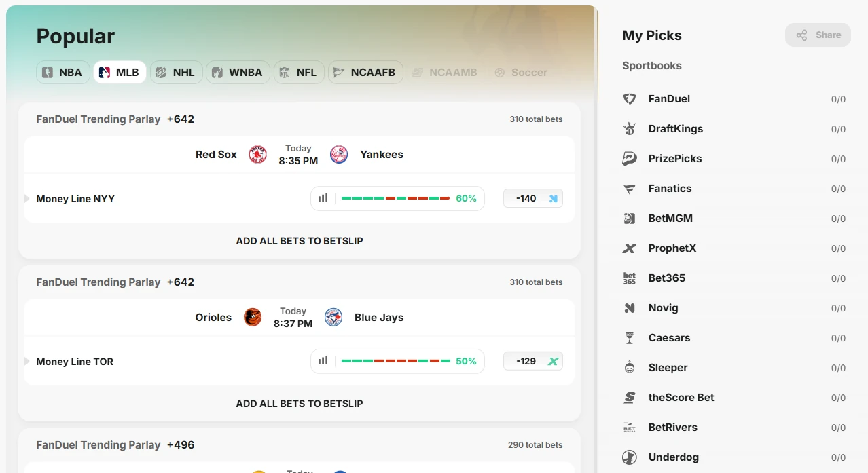The width and height of the screenshot is (868, 473).
Task: Click the Caesars row label
Action: pyautogui.click(x=669, y=338)
